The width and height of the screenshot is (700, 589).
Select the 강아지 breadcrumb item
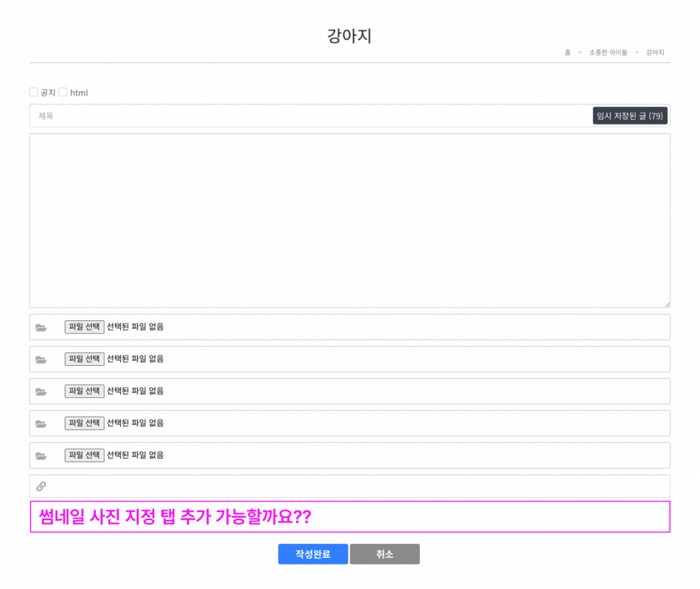coord(654,53)
